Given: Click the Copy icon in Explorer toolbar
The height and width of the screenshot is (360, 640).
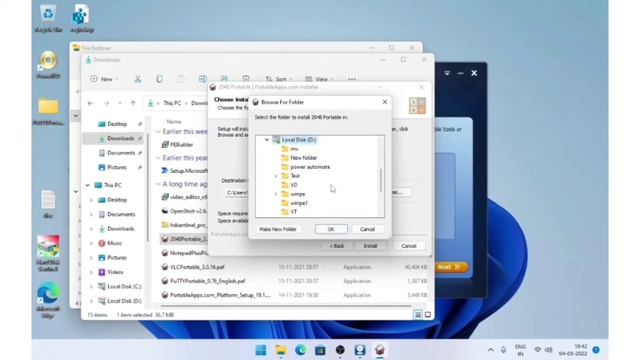Looking at the screenshot, I should point(159,79).
